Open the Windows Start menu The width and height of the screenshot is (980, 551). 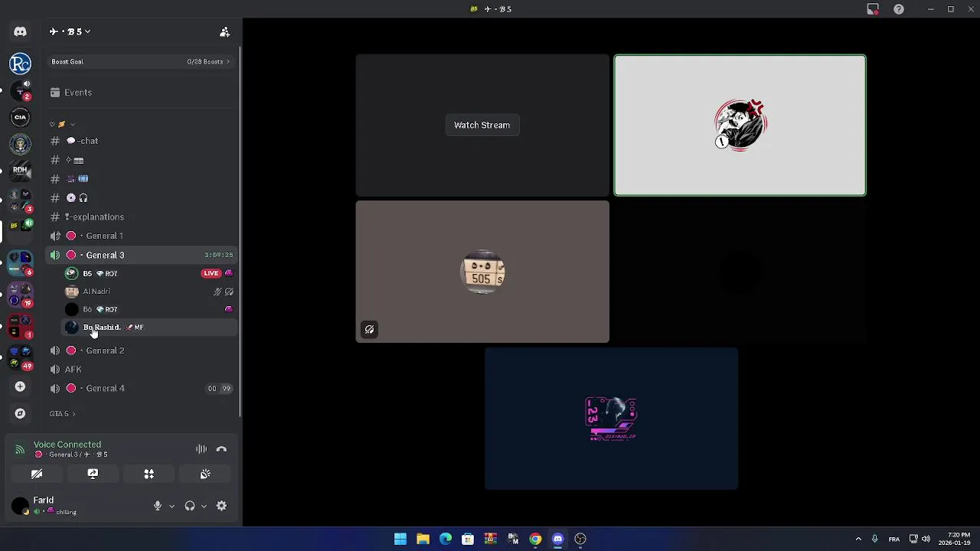[400, 539]
